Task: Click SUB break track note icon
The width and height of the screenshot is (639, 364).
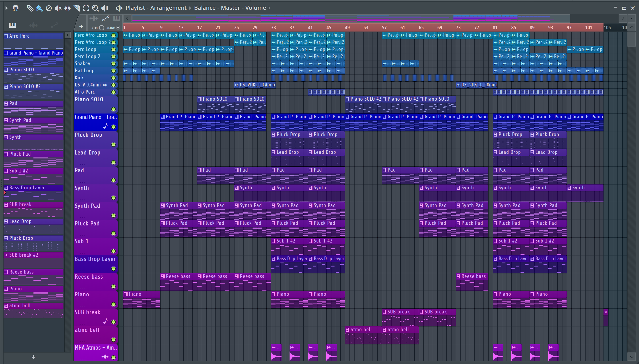Action: [105, 321]
